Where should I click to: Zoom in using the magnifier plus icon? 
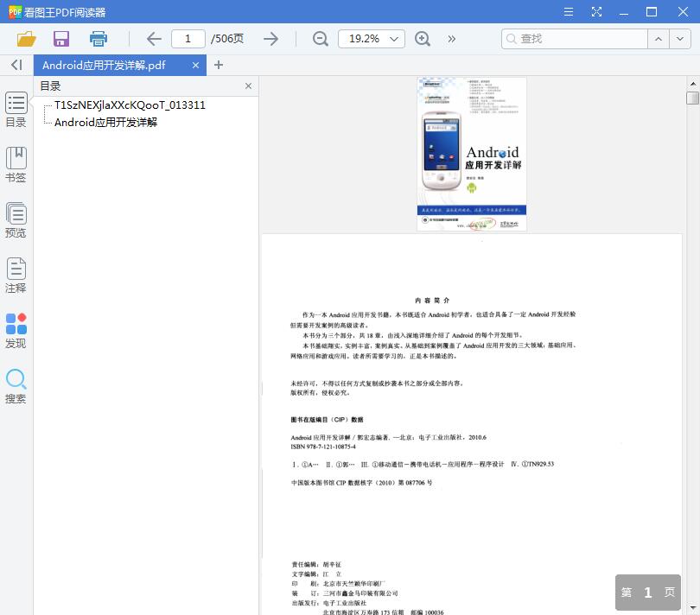pos(423,39)
